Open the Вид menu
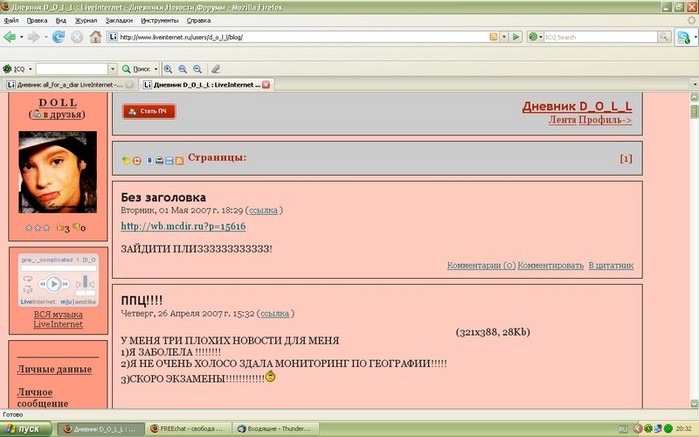This screenshot has width=699, height=437. click(61, 21)
